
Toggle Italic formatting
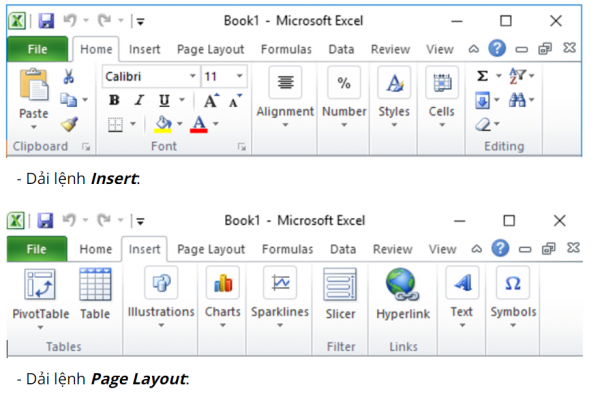click(139, 100)
